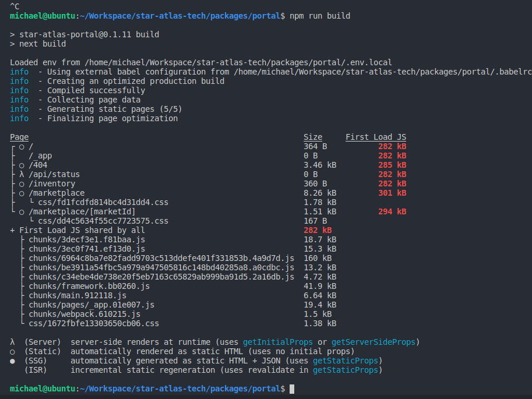Screen dimensions: 532x399
Task: Click the '3.46 kB' size value
Action: pyautogui.click(x=320, y=165)
